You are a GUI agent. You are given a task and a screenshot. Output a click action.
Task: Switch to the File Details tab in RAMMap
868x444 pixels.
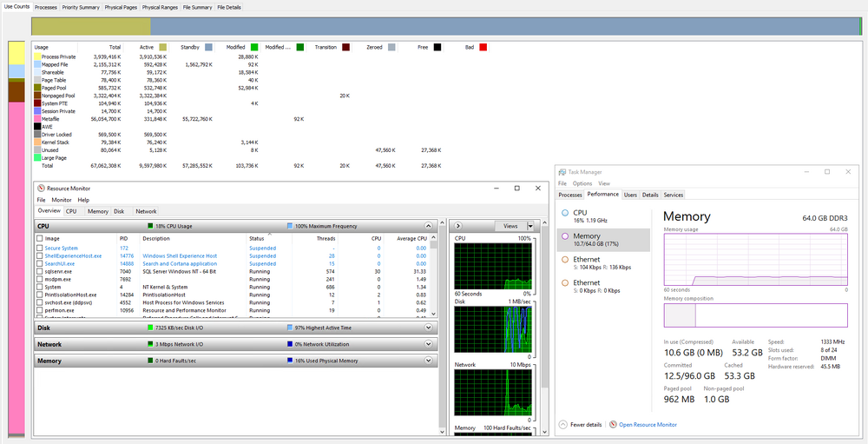click(228, 7)
